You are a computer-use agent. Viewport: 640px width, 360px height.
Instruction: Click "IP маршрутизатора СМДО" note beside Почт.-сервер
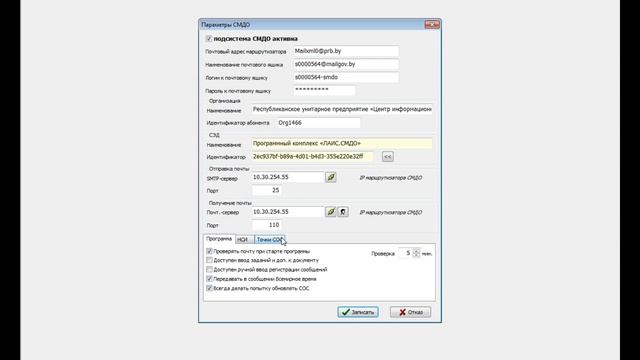click(x=391, y=213)
